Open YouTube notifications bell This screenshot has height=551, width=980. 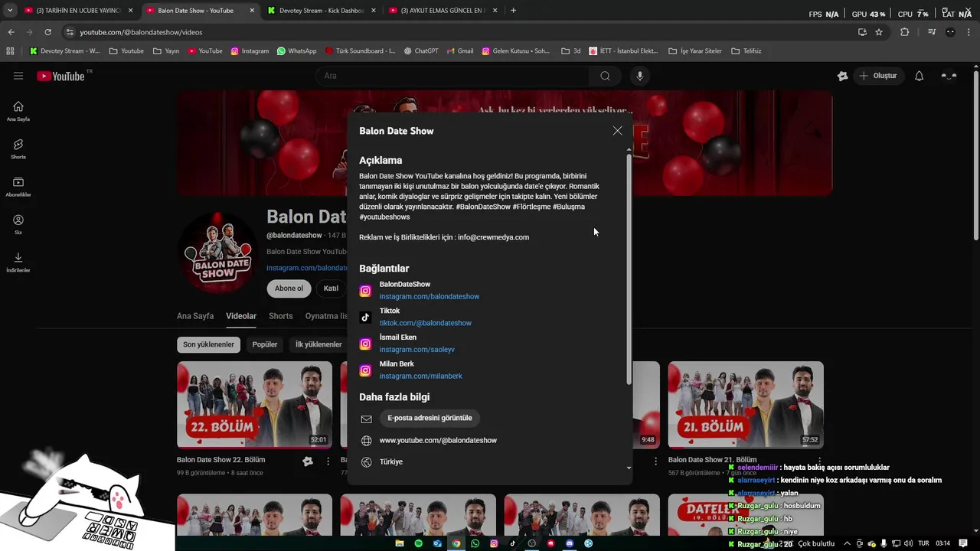point(919,76)
